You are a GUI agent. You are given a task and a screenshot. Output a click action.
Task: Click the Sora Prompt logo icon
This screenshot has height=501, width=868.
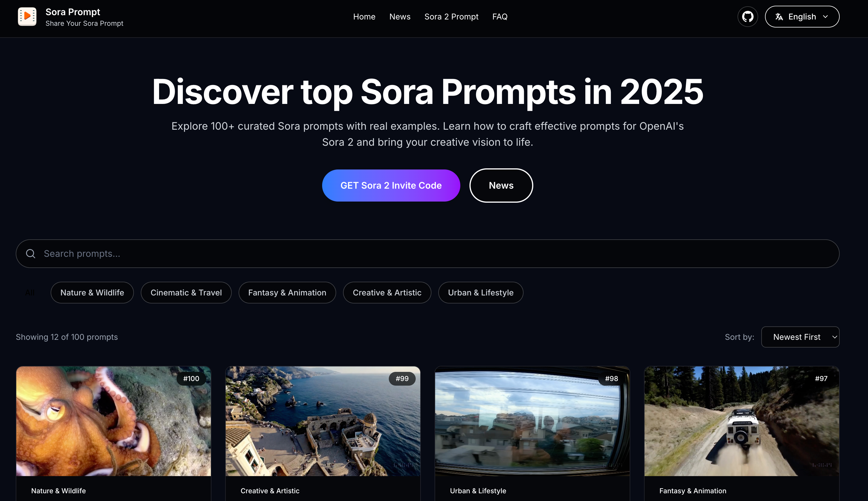click(27, 17)
